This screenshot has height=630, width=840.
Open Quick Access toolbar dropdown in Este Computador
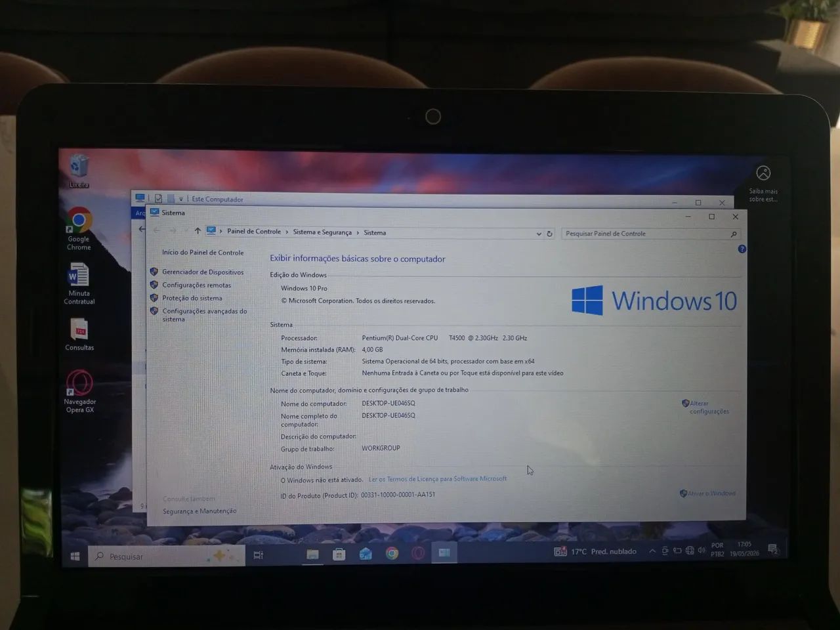tap(181, 199)
